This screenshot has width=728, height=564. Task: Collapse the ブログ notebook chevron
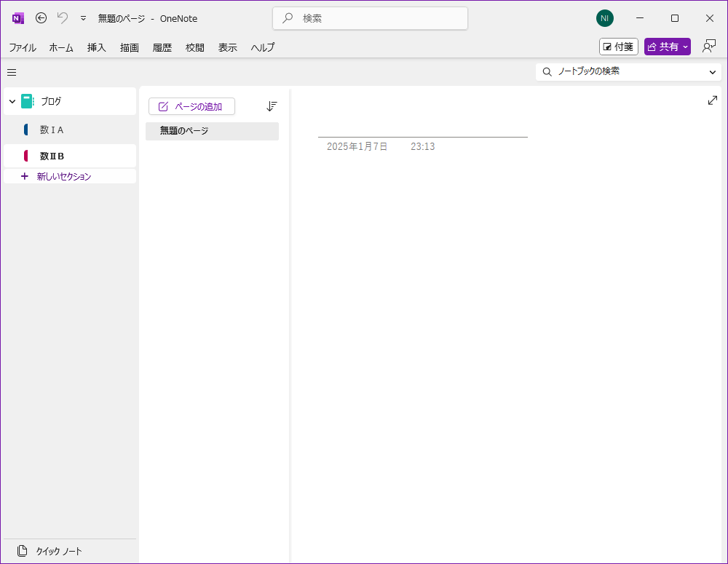tap(12, 102)
